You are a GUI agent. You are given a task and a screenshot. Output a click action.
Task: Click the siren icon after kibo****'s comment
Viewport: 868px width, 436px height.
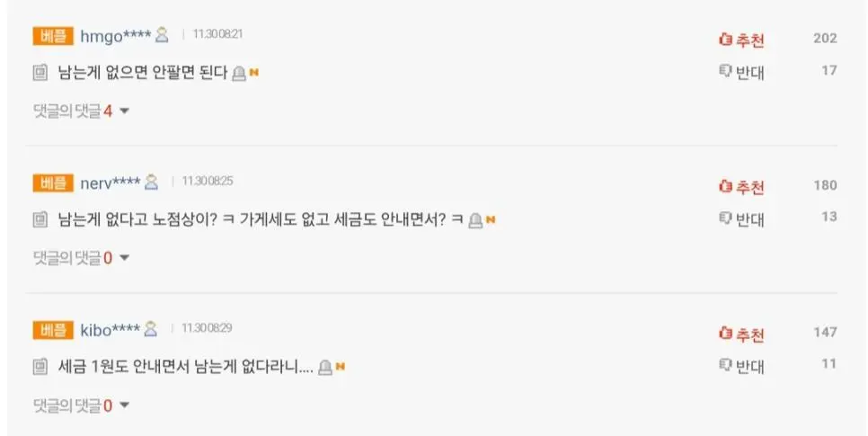pos(325,367)
